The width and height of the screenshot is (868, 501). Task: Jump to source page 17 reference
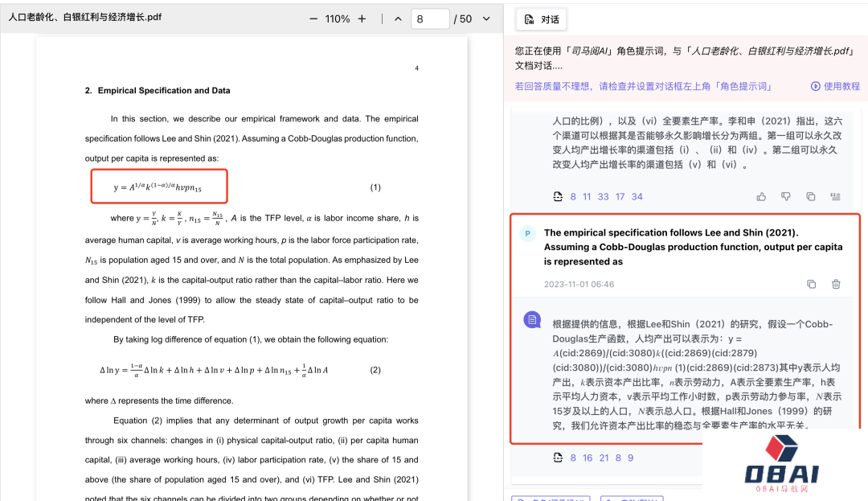point(620,197)
